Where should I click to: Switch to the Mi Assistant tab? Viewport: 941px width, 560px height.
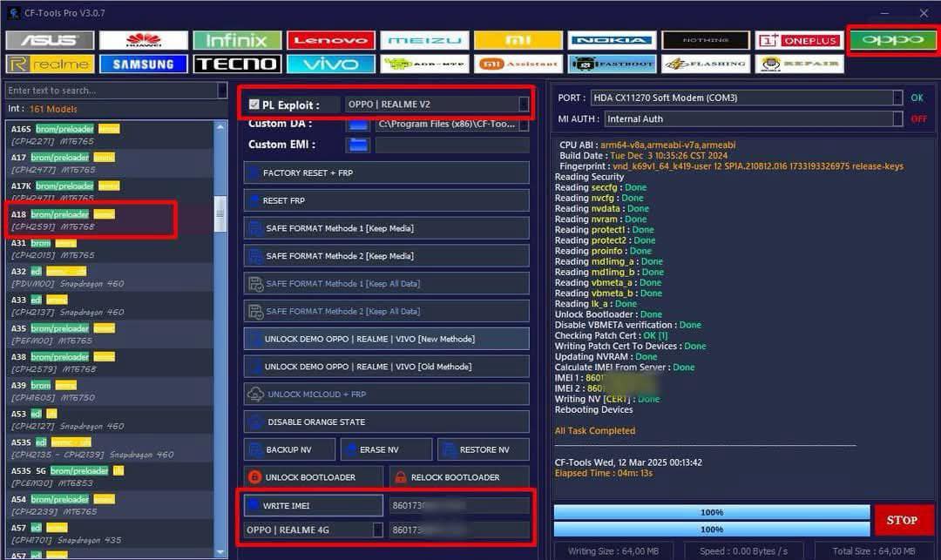518,64
